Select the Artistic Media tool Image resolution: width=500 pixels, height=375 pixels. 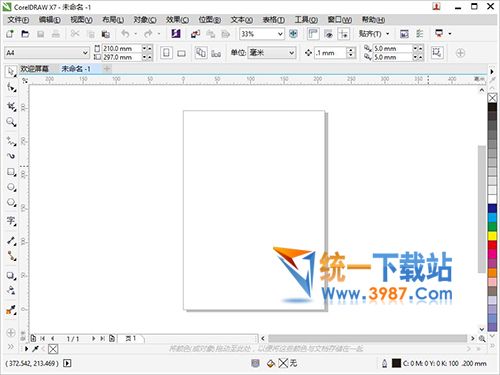pos(11,156)
